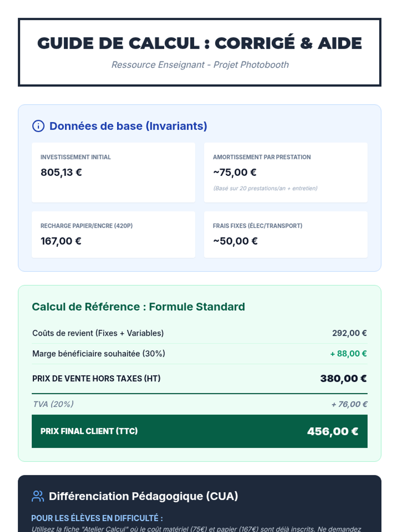This screenshot has height=532, width=399.
Task: Click the Pour les élèves en difficulté label
Action: [97, 518]
